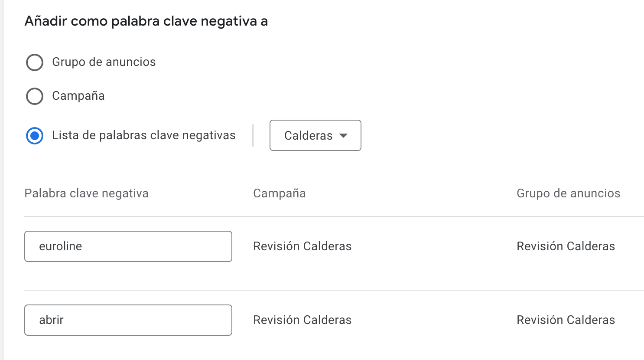The height and width of the screenshot is (360, 644).
Task: Click the selected negative keyword list radio circle
Action: [x=35, y=136]
